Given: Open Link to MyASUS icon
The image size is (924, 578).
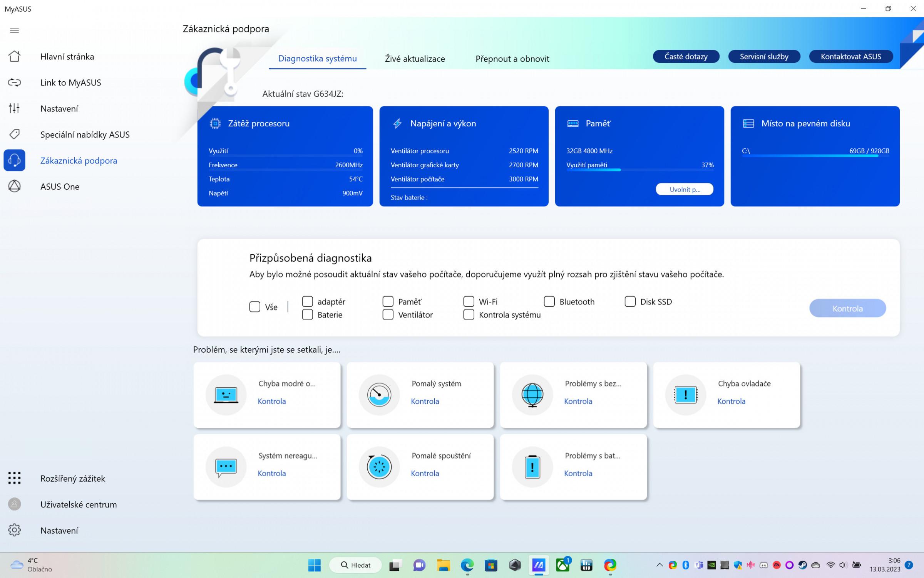Looking at the screenshot, I should [x=14, y=82].
